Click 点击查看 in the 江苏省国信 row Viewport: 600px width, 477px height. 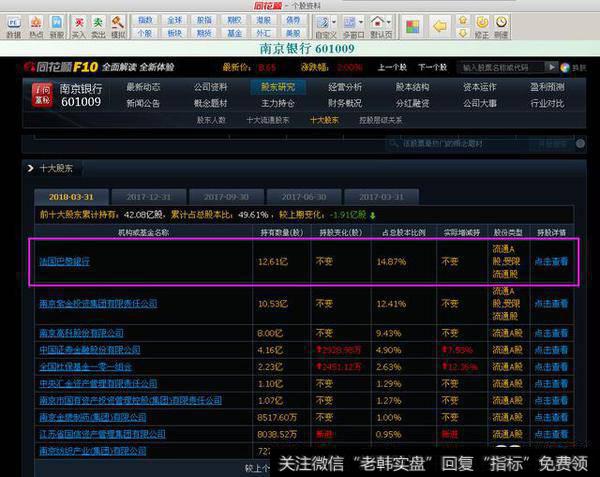pyautogui.click(x=551, y=434)
